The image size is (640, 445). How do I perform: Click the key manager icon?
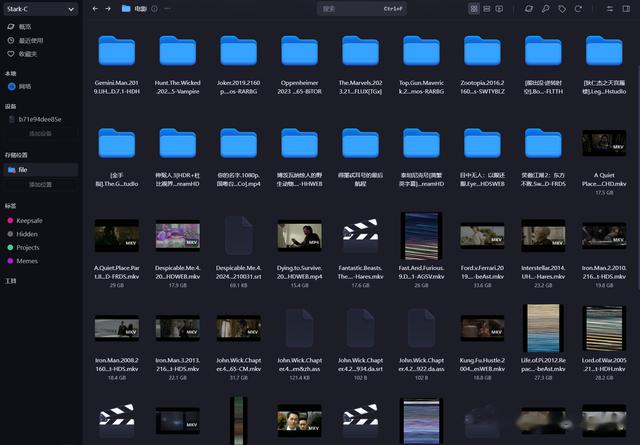pos(545,9)
